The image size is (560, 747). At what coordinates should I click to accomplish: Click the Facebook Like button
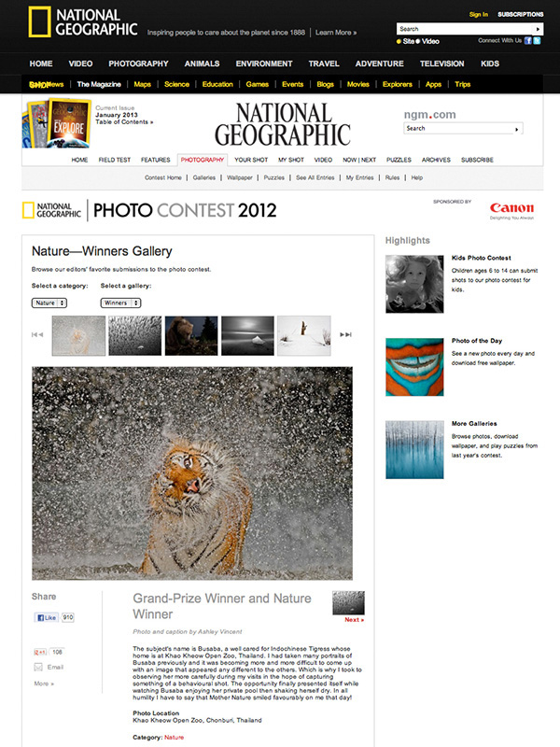46,617
